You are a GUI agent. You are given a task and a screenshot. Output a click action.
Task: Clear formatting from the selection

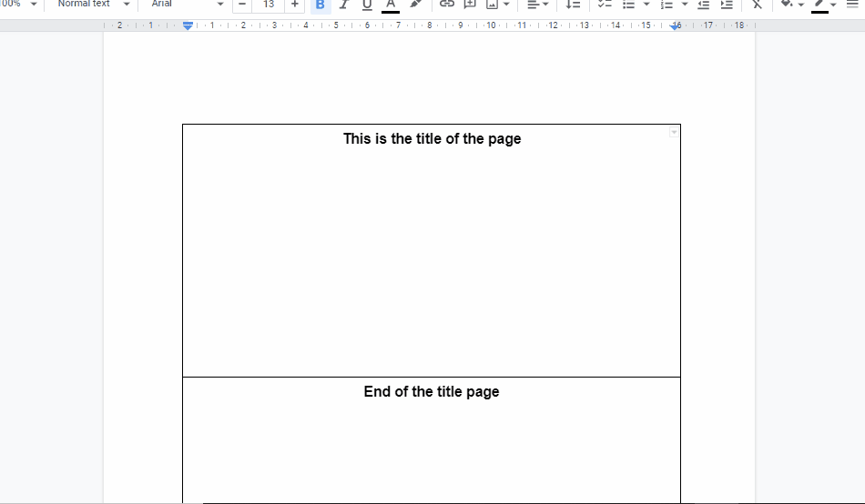coord(757,5)
